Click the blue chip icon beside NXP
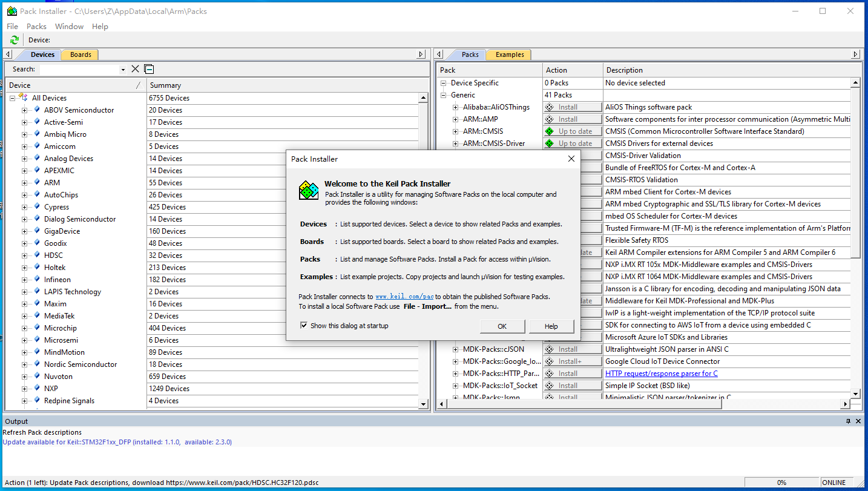Image resolution: width=868 pixels, height=491 pixels. point(37,388)
